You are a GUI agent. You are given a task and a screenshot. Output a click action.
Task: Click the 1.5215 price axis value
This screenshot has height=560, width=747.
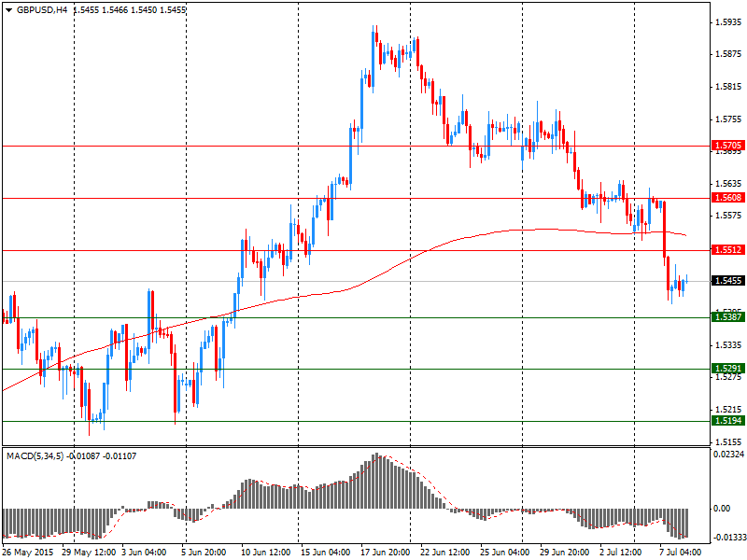[729, 410]
